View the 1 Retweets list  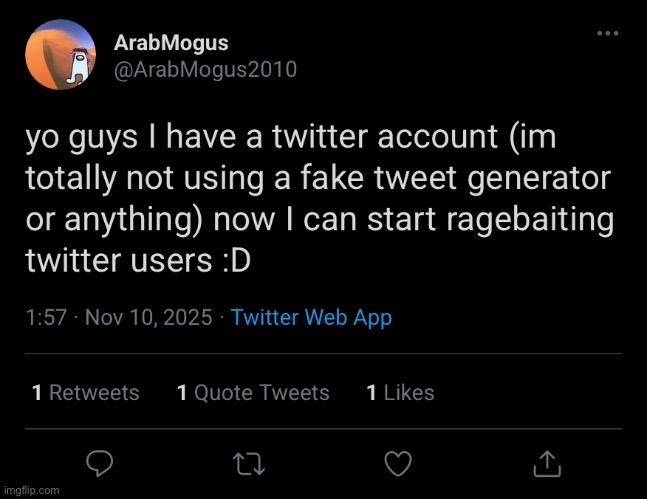click(86, 393)
